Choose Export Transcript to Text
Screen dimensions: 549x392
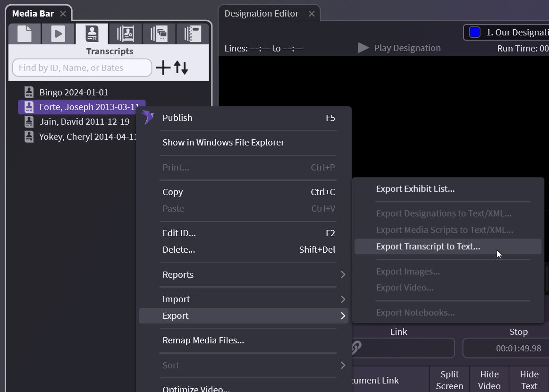tap(428, 247)
